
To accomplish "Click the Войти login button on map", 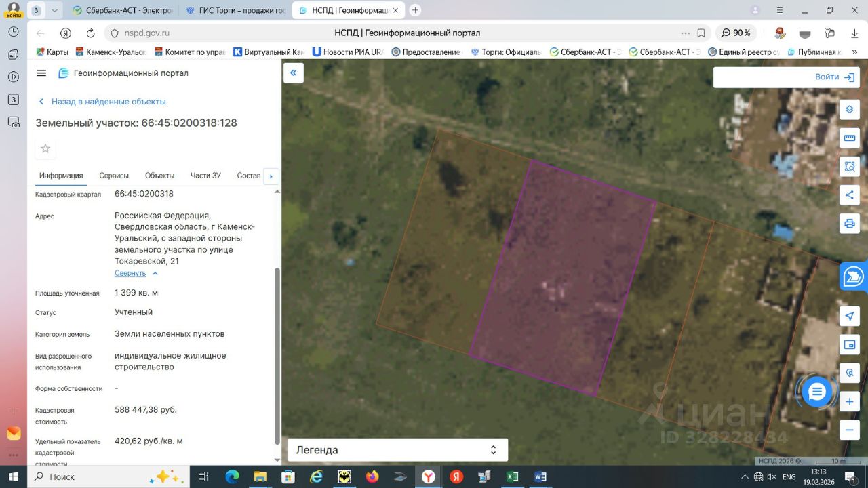I will (834, 77).
